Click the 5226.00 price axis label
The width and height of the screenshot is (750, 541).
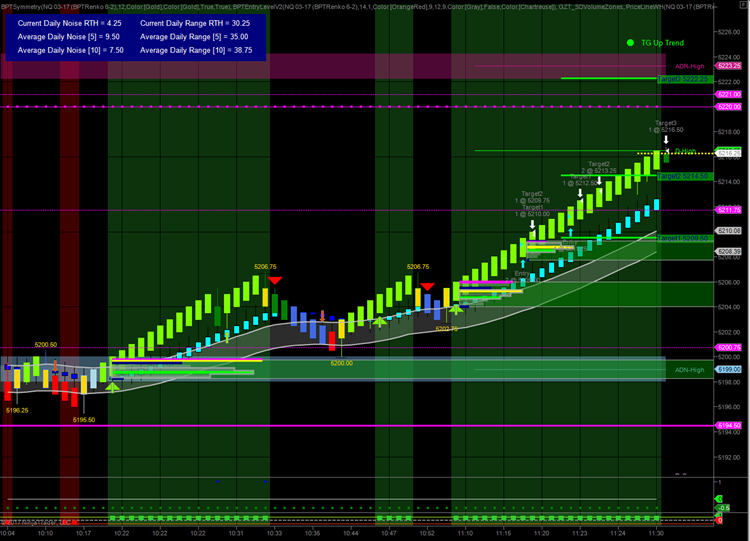point(729,32)
